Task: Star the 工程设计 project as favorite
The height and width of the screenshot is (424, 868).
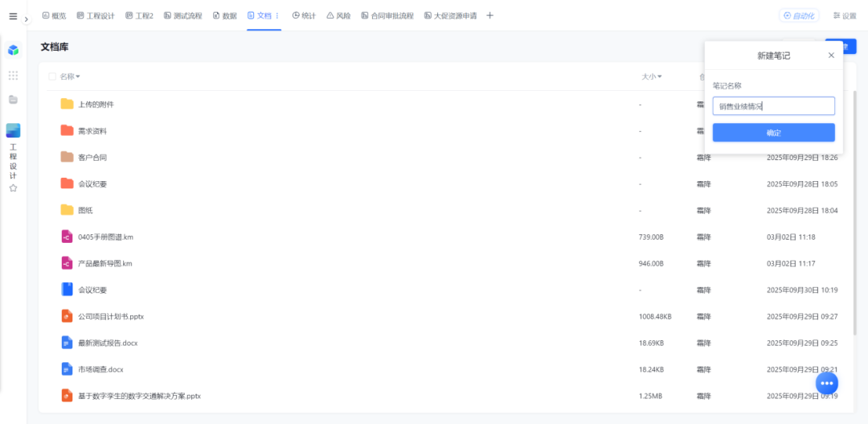Action: 14,188
